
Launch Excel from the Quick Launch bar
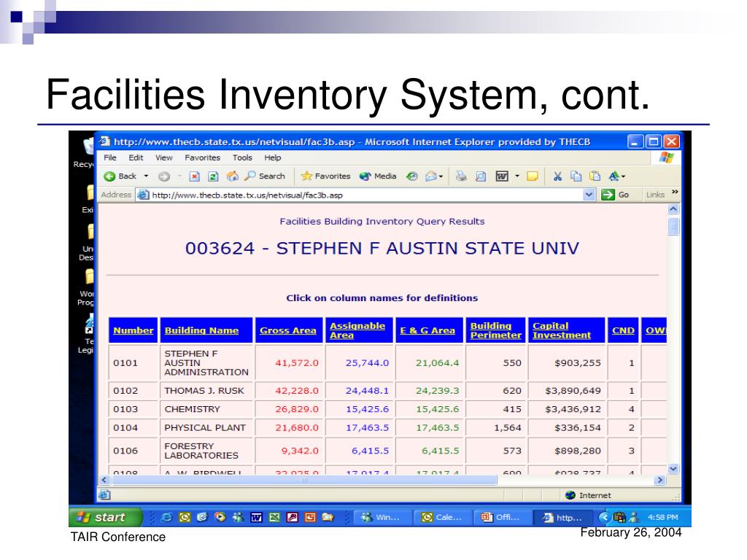tap(274, 517)
